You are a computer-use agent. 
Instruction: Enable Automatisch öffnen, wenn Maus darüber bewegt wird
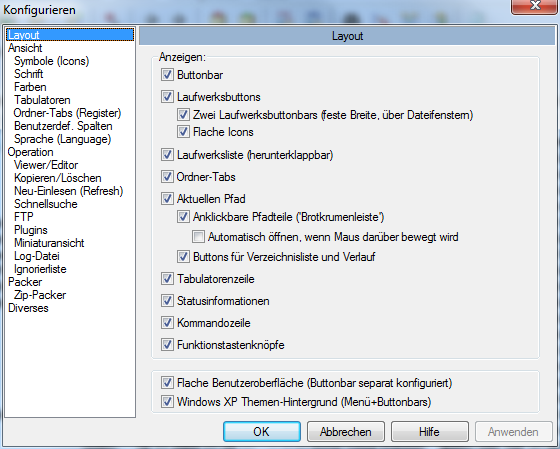198,237
